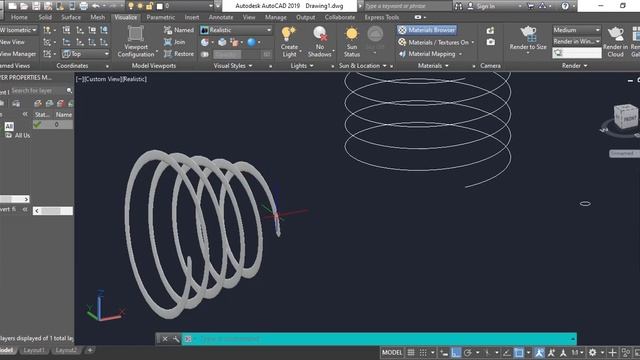Click Sign In
The height and width of the screenshot is (360, 640).
[485, 6]
